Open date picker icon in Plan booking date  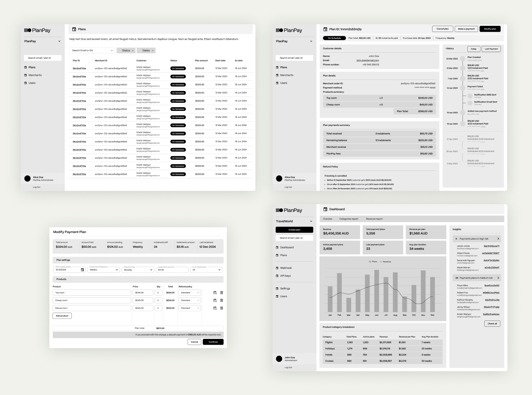pos(82,270)
